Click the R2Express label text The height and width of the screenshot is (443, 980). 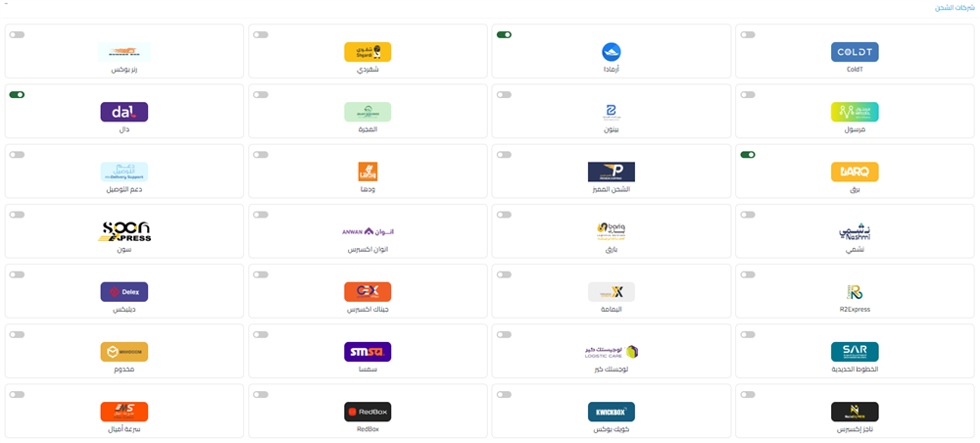click(855, 309)
